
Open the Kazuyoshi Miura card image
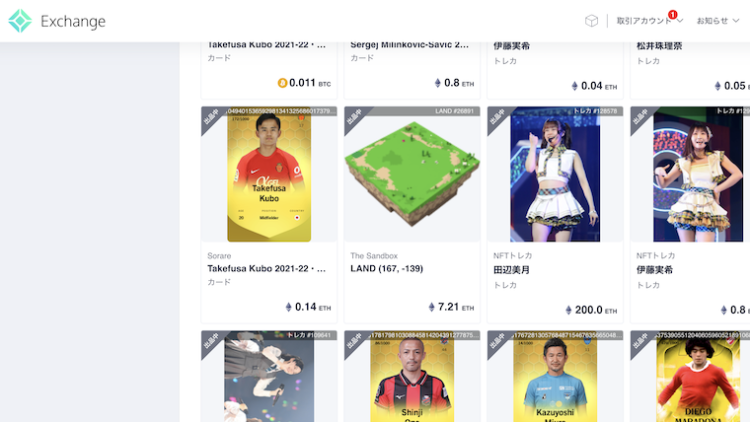(555, 378)
